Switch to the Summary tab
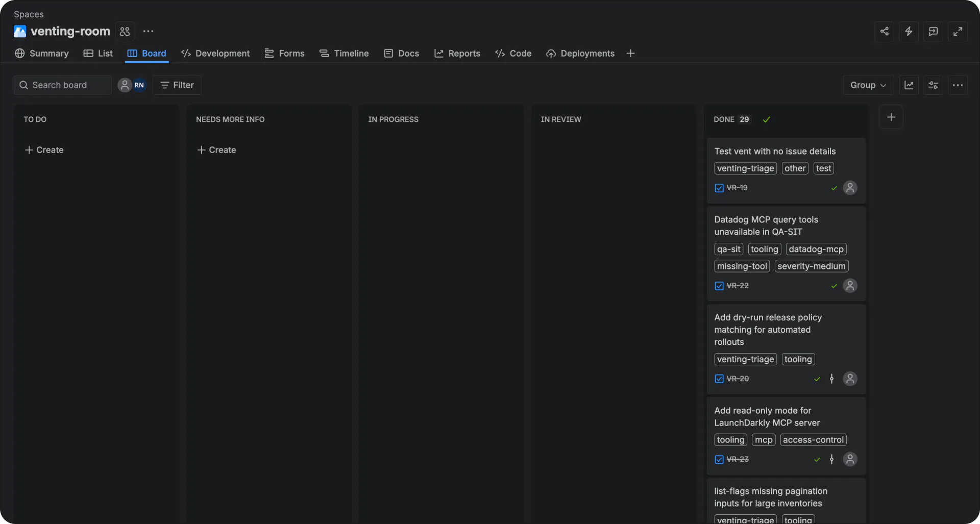Screen dimensions: 980x524 pyautogui.click(x=42, y=54)
